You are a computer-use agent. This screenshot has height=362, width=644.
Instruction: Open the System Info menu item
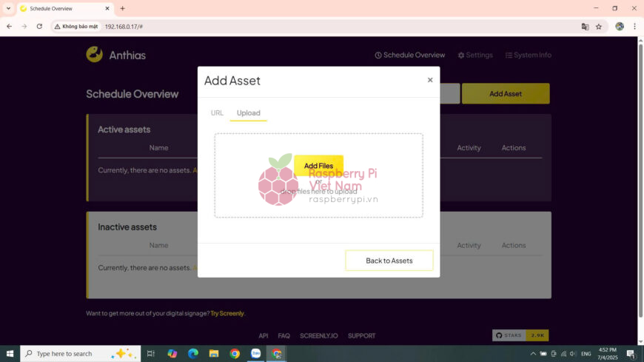[528, 55]
